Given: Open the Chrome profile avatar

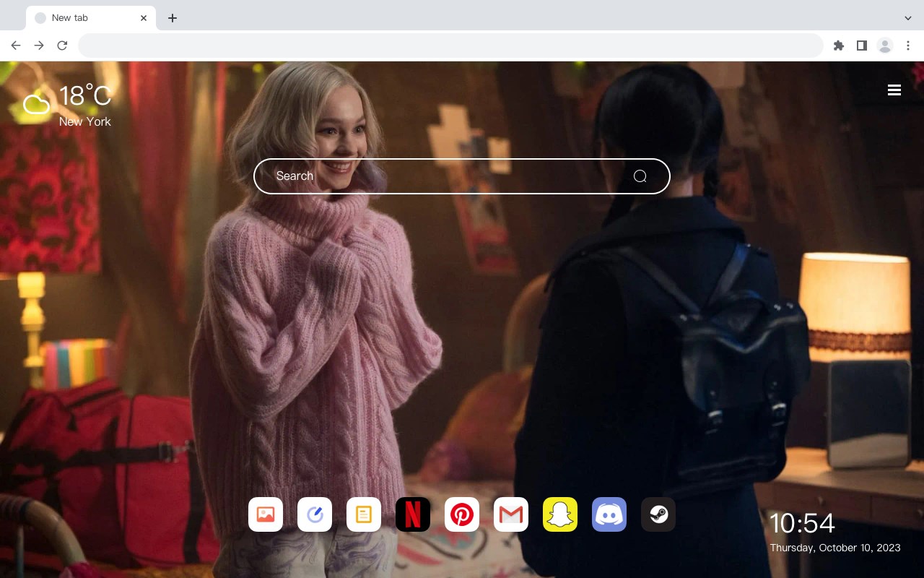Looking at the screenshot, I should 885,46.
